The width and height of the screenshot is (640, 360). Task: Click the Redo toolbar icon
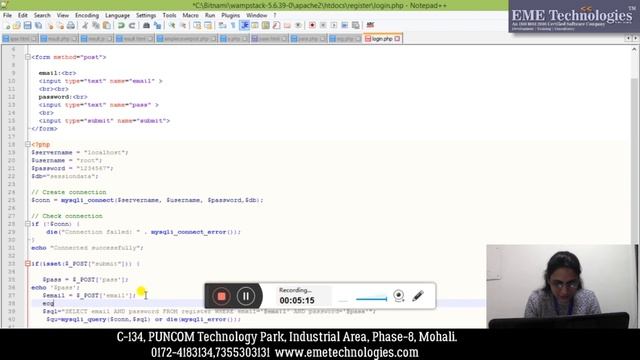tap(131, 26)
